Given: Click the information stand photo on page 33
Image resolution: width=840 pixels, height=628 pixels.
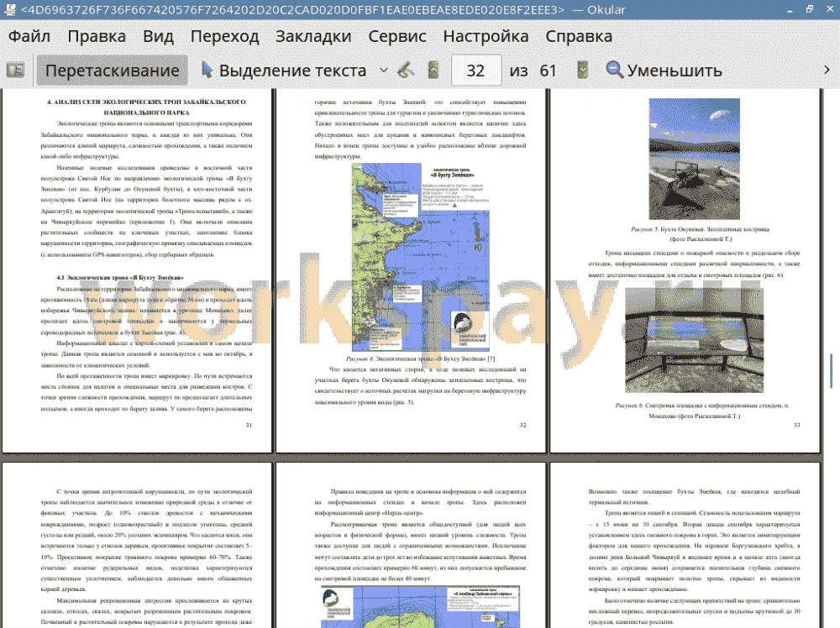Looking at the screenshot, I should 695,340.
